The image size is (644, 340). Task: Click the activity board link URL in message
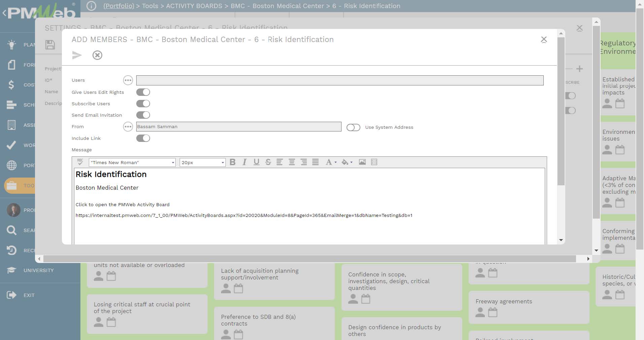[x=244, y=215]
